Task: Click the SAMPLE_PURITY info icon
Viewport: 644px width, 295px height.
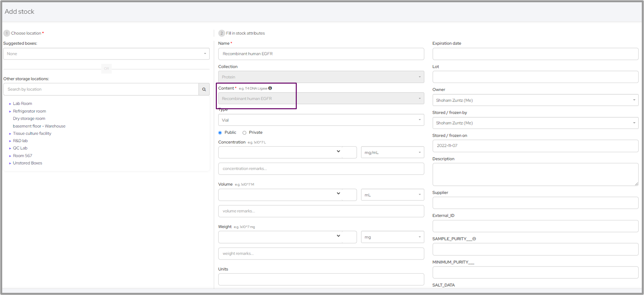Action: pos(474,239)
